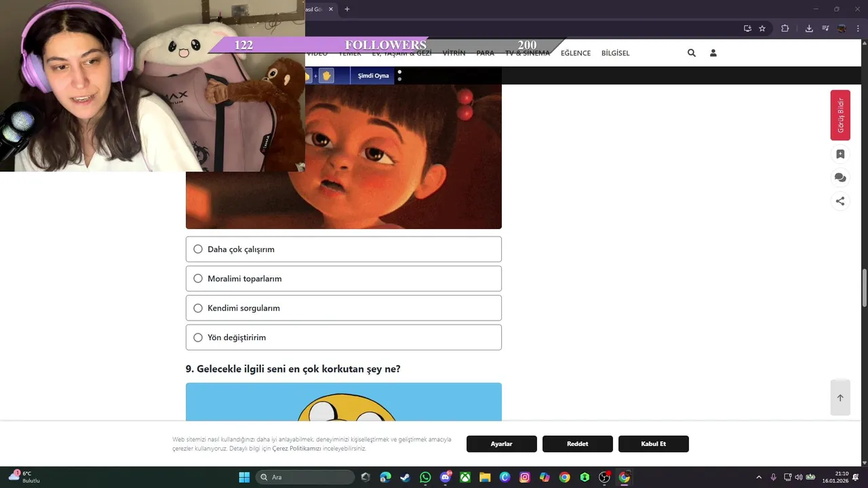Click the scroll-to-top arrow button
868x488 pixels.
(840, 398)
